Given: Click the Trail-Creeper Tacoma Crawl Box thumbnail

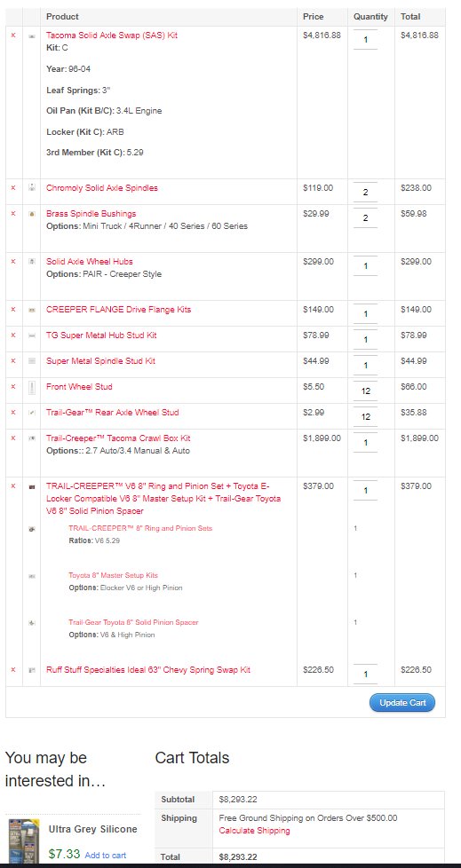Looking at the screenshot, I should tap(32, 438).
